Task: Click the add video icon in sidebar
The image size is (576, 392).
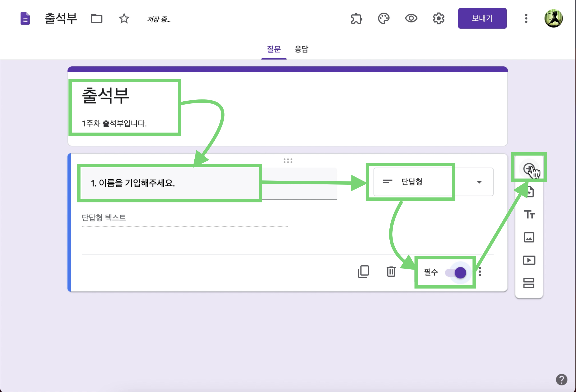Action: [529, 260]
